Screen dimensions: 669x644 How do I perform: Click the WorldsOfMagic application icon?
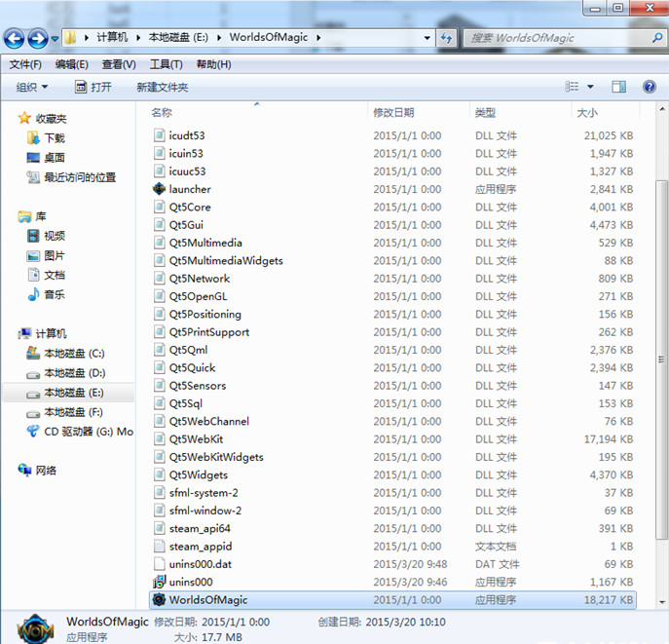tap(160, 600)
